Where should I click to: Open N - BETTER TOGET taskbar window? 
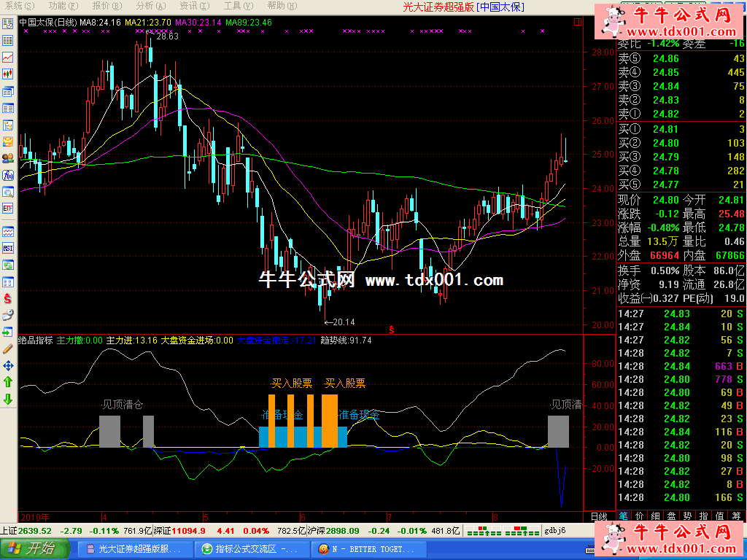click(x=368, y=549)
